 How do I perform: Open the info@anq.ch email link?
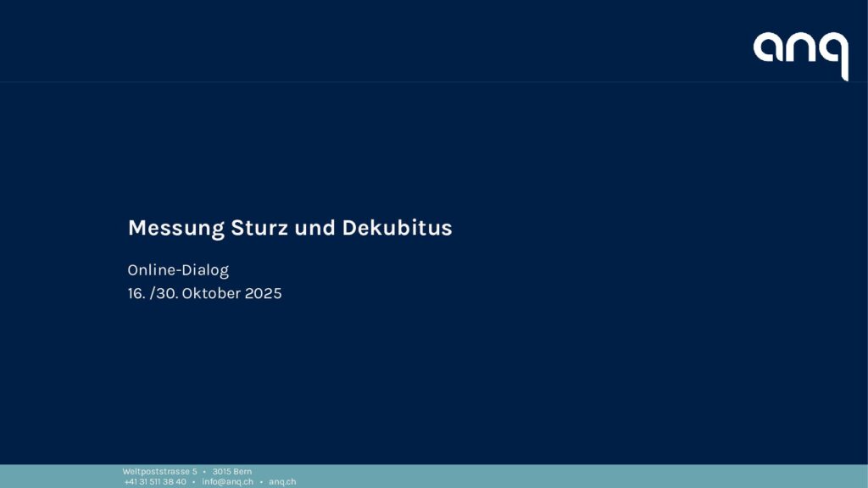coord(227,481)
